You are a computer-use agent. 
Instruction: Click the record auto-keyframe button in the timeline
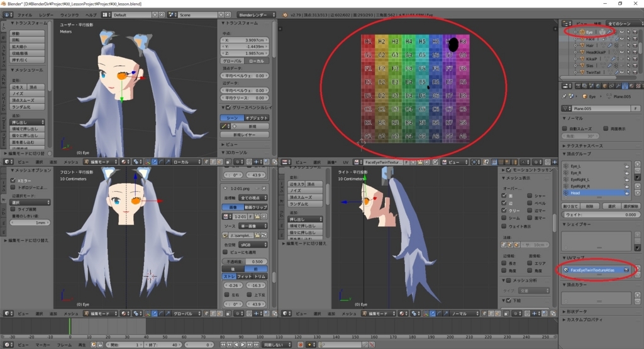click(x=301, y=345)
